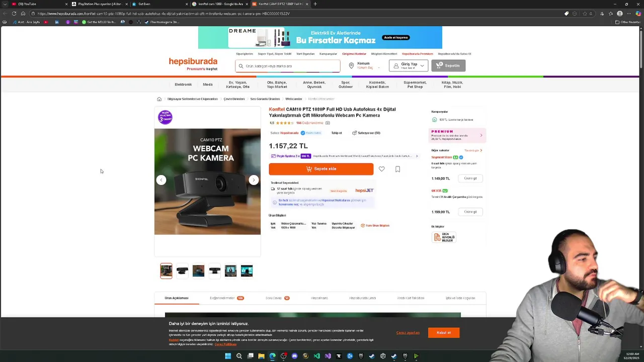
Task: Click the Webcamler breadcrumb link
Action: pos(294,99)
